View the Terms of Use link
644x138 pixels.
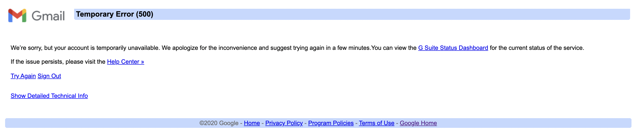376,123
